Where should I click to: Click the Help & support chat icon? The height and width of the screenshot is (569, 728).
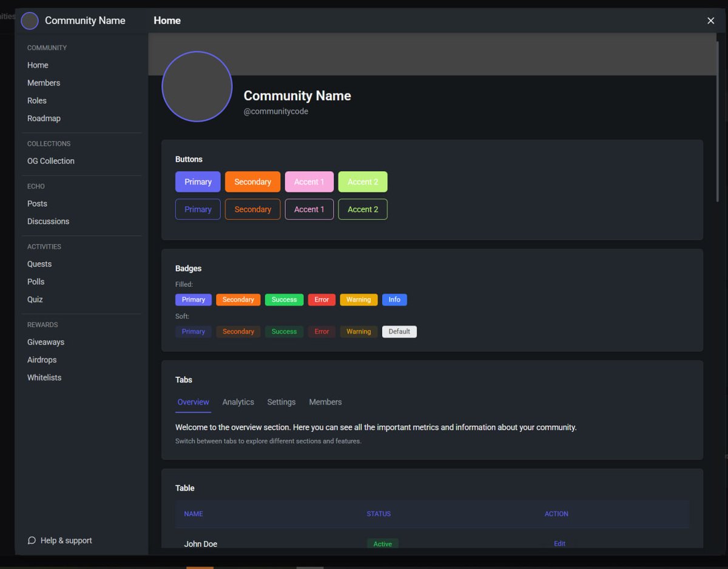[32, 540]
